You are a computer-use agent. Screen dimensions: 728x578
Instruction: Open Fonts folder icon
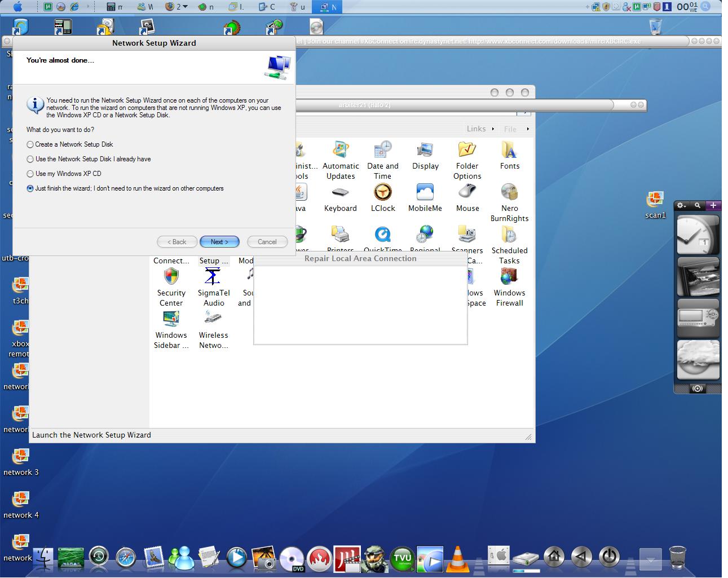[510, 156]
